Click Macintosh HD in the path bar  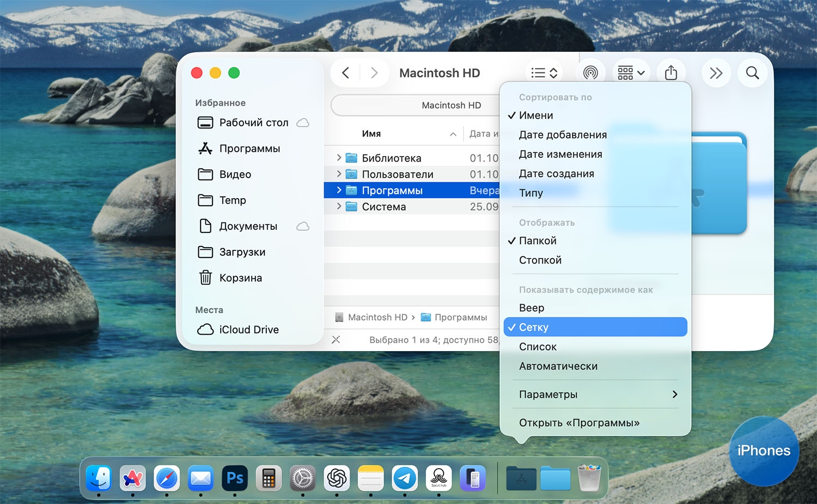point(377,317)
